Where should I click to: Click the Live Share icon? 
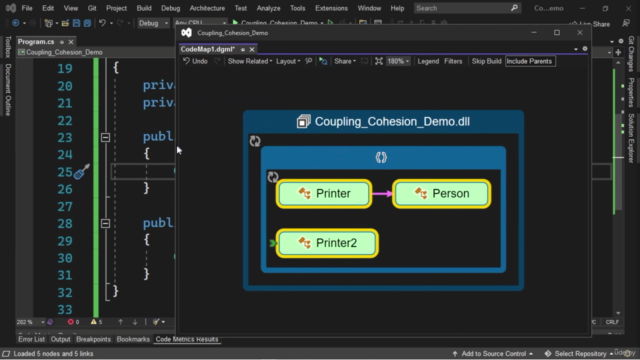573,24
